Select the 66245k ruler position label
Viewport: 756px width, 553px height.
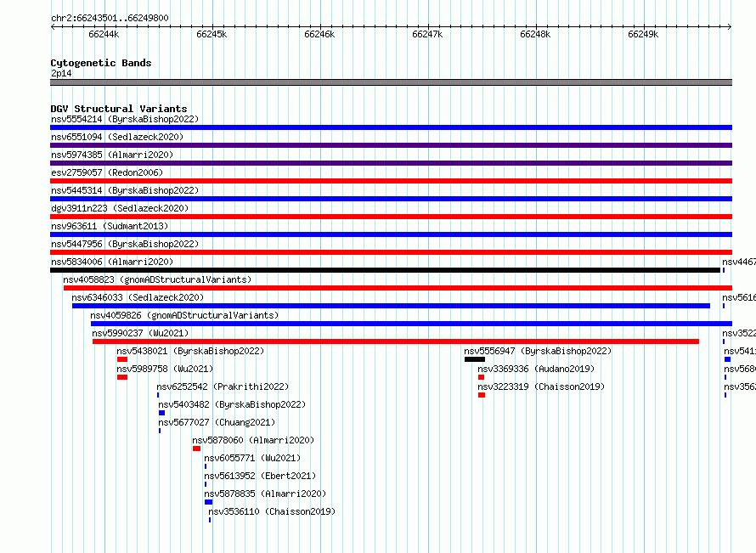pos(212,34)
